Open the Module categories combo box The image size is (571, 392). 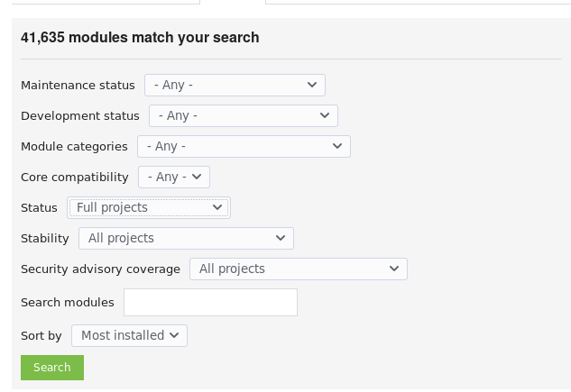click(244, 146)
